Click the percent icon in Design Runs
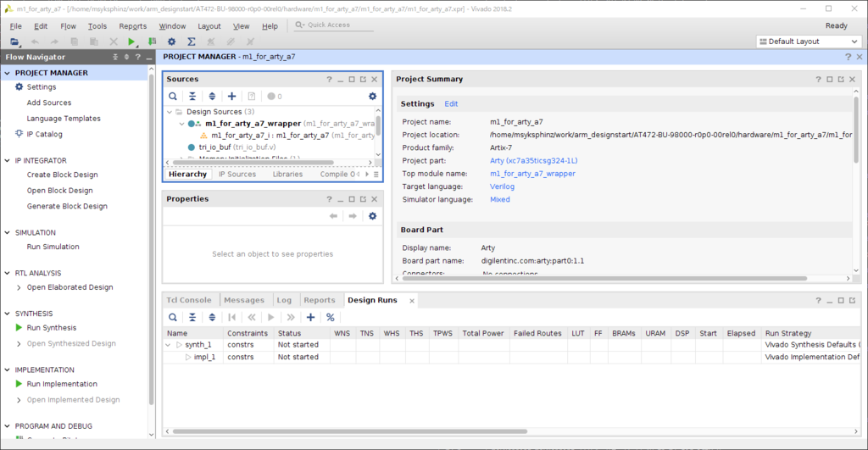This screenshot has height=450, width=868. (331, 317)
